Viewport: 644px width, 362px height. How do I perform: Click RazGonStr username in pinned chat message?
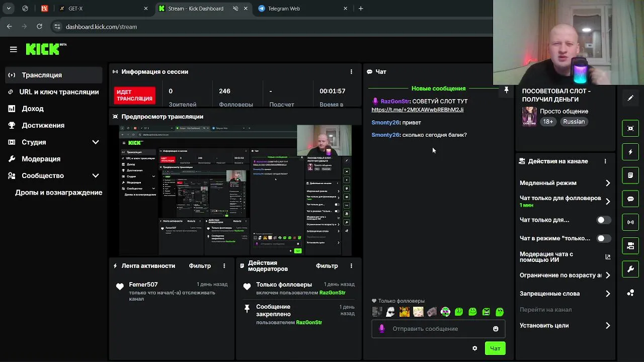pyautogui.click(x=395, y=101)
